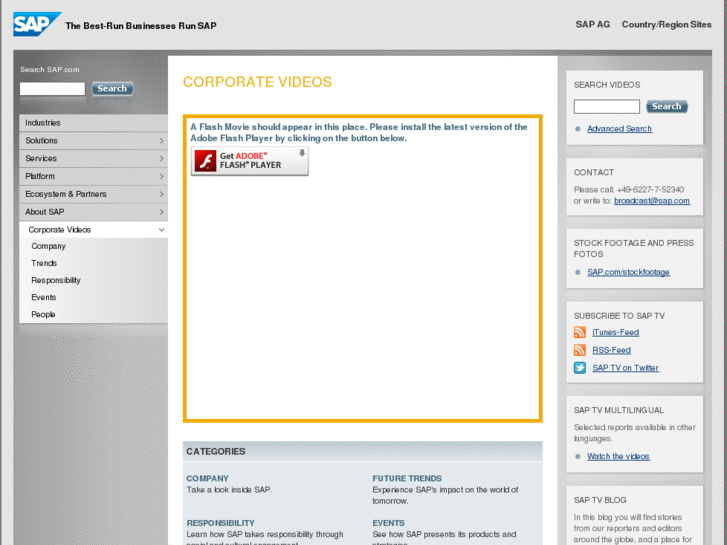727x545 pixels.
Task: Click the SAP AG header link
Action: [x=593, y=25]
